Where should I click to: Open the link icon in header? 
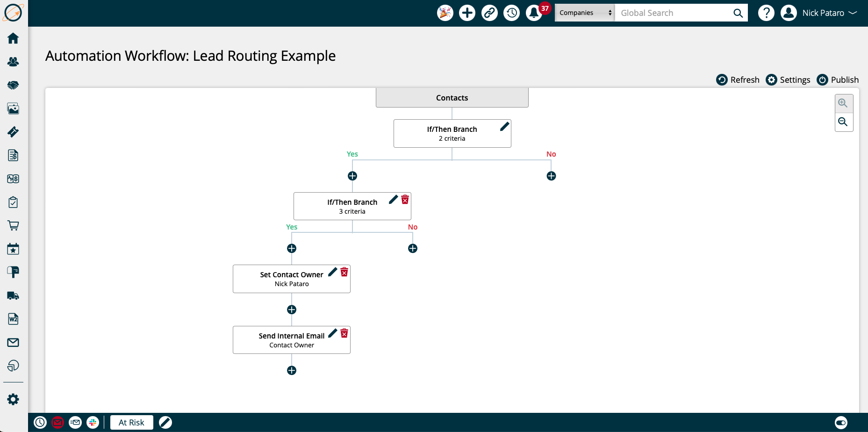pos(489,13)
